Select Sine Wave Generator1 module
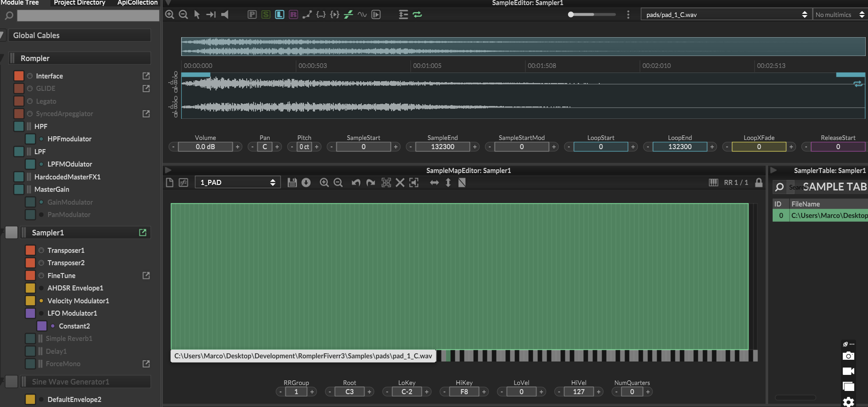 tap(85, 382)
